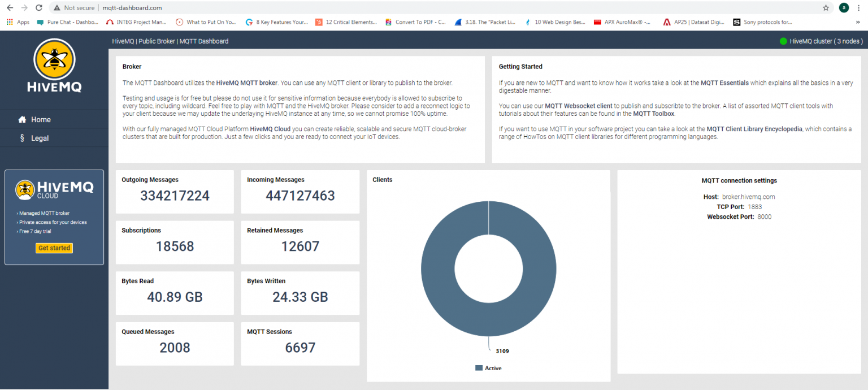Viewport: 868px width, 390px height.
Task: Open the INTEG Project Man bookmark
Action: pyautogui.click(x=137, y=22)
